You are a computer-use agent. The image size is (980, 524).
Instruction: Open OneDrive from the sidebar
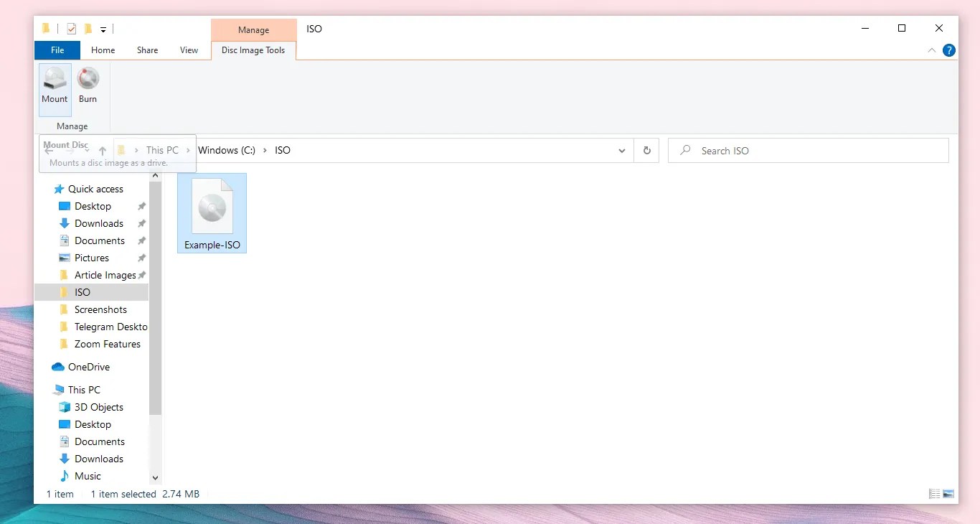[x=89, y=367]
